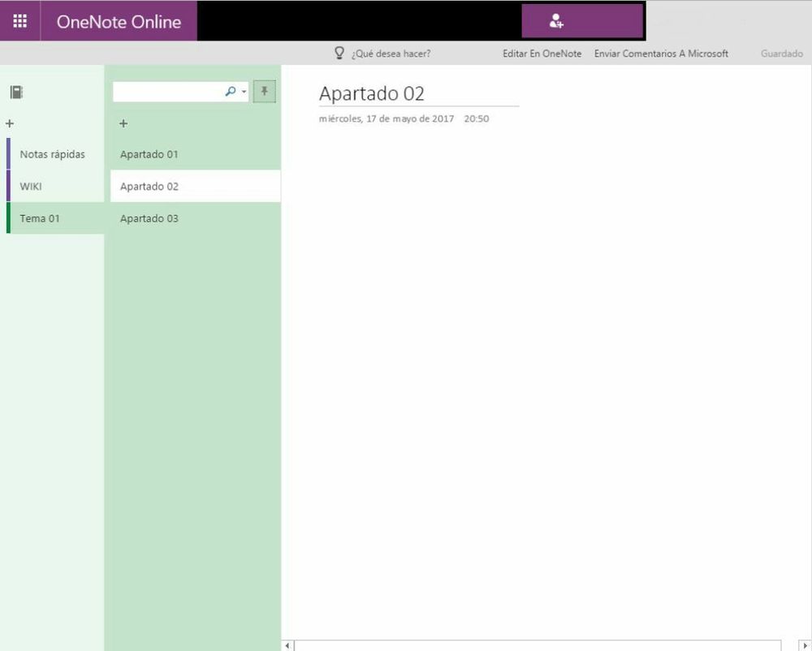The image size is (812, 651).
Task: Click the page time '20:50'
Action: [477, 119]
